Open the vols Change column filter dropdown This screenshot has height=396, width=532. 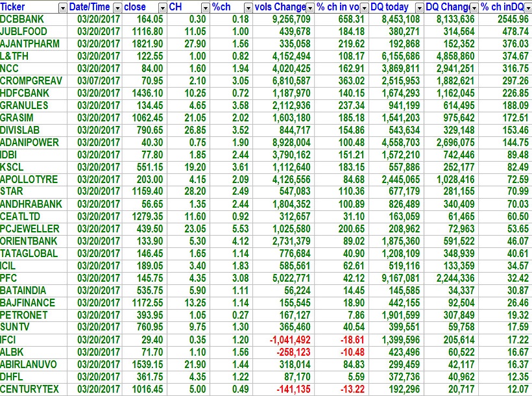pos(310,8)
